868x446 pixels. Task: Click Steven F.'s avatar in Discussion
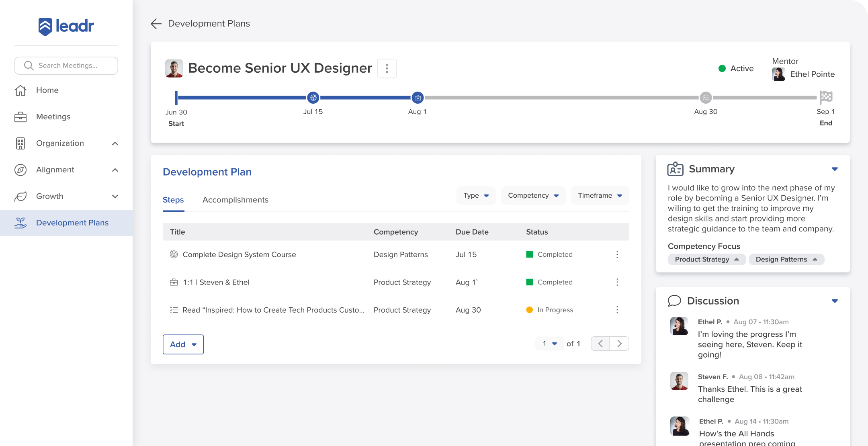(x=680, y=381)
